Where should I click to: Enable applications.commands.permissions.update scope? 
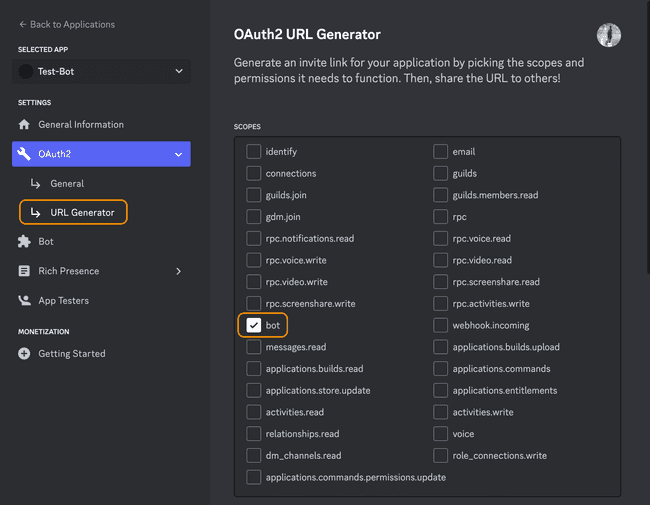(254, 477)
